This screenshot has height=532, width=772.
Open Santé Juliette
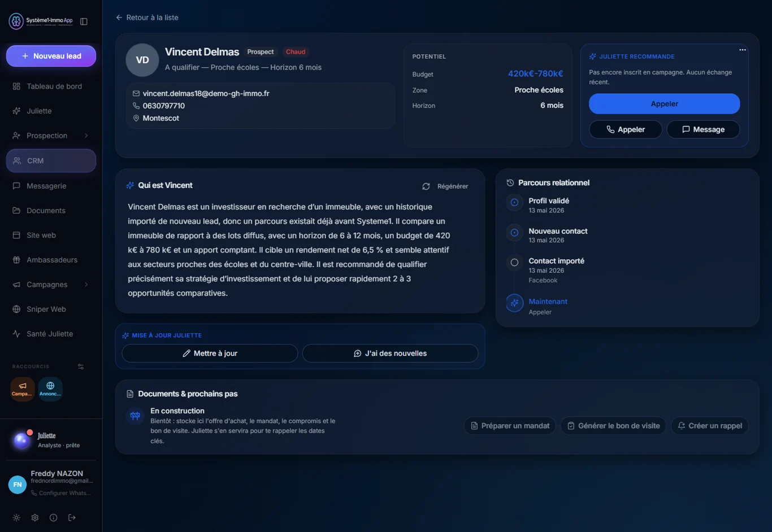51,334
